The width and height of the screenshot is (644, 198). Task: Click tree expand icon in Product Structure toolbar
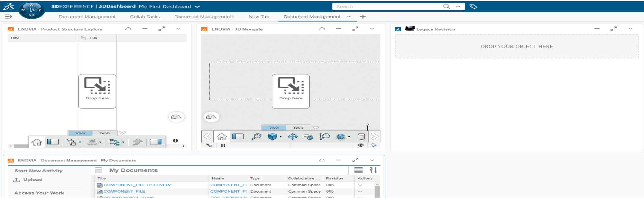[72, 142]
